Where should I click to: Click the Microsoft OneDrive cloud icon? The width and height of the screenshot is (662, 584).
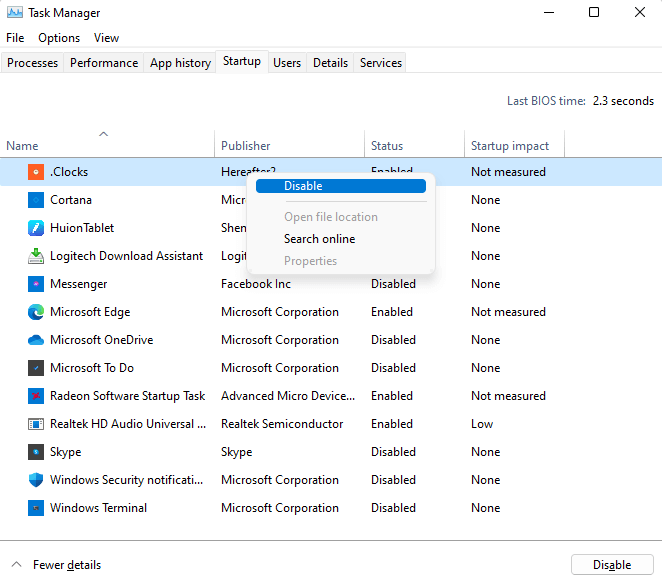click(36, 340)
